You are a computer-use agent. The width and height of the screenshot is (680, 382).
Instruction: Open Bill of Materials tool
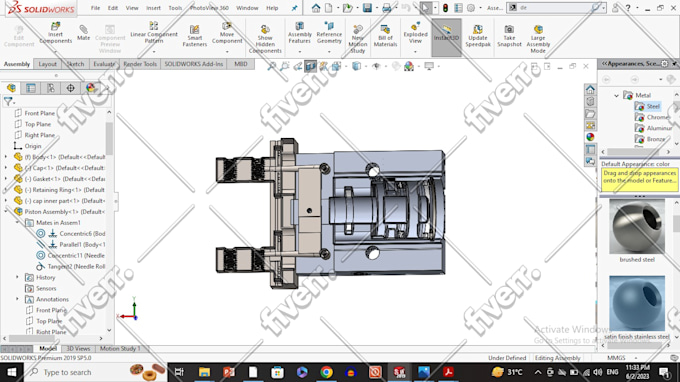(x=385, y=36)
